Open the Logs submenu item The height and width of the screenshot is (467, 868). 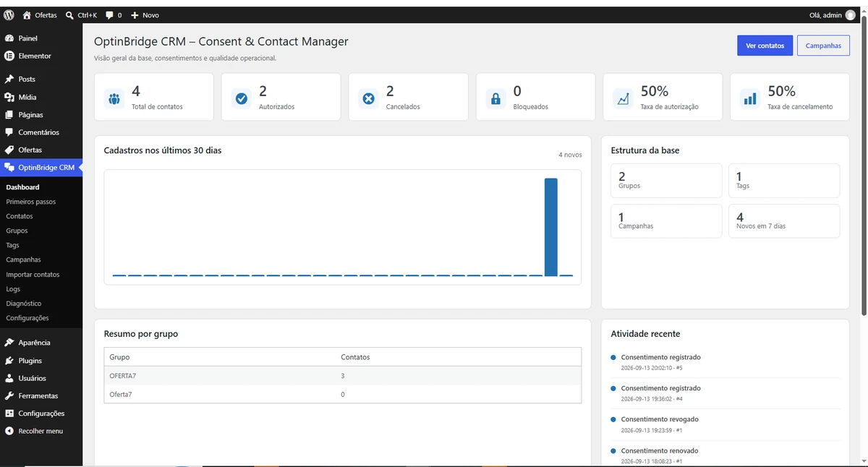pyautogui.click(x=13, y=289)
